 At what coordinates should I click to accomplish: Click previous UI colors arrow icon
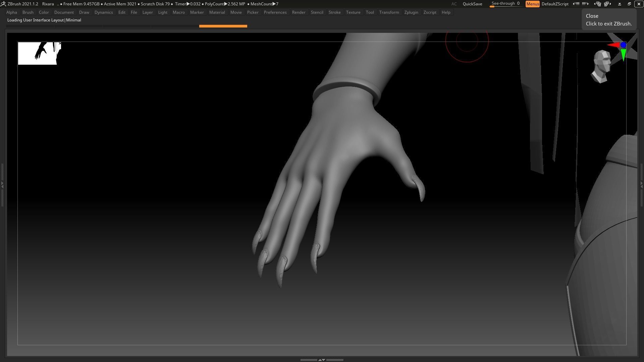pos(576,4)
